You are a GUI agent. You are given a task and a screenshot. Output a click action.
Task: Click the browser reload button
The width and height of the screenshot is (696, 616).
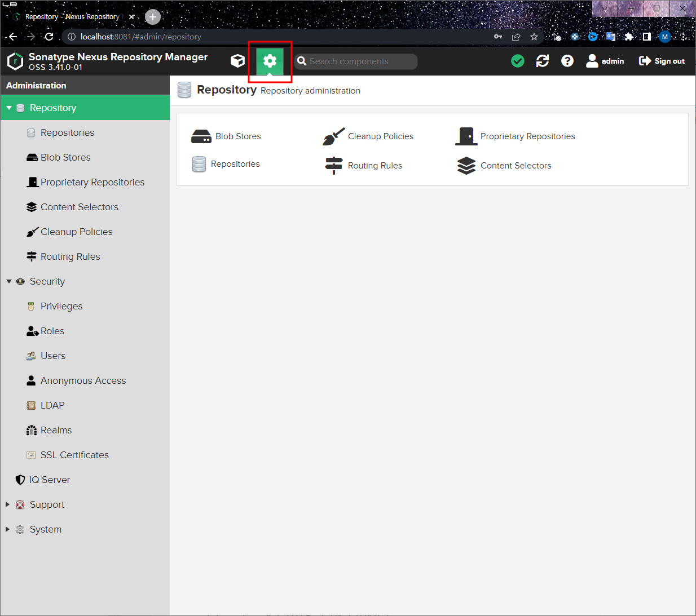coord(49,37)
